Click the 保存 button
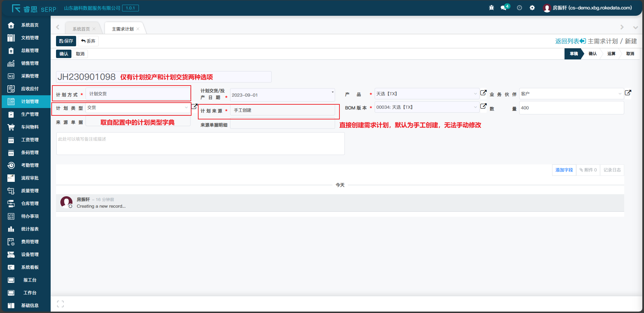644x313 pixels. coord(66,41)
